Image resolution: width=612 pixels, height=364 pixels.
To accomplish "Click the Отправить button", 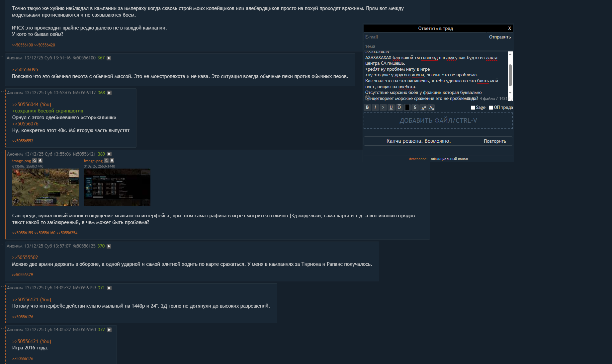I will [500, 37].
